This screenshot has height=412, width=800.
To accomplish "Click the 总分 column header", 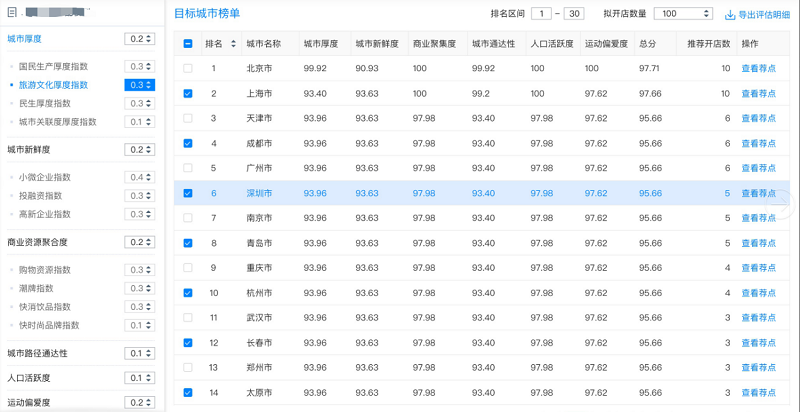I will tap(648, 44).
